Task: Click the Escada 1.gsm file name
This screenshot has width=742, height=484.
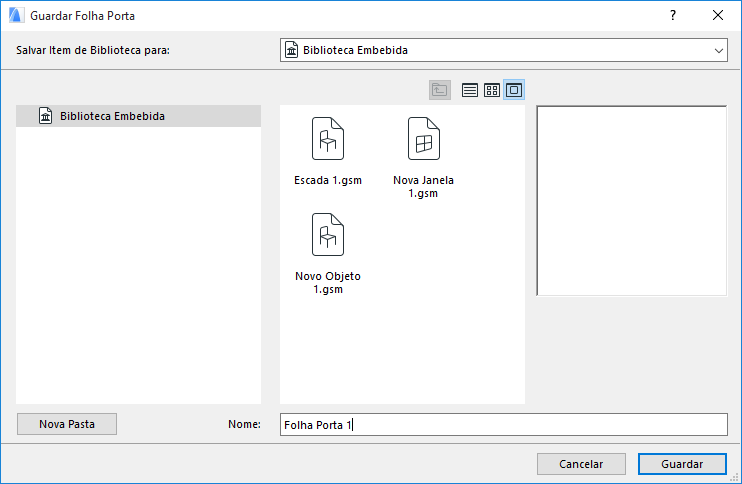Action: [328, 180]
